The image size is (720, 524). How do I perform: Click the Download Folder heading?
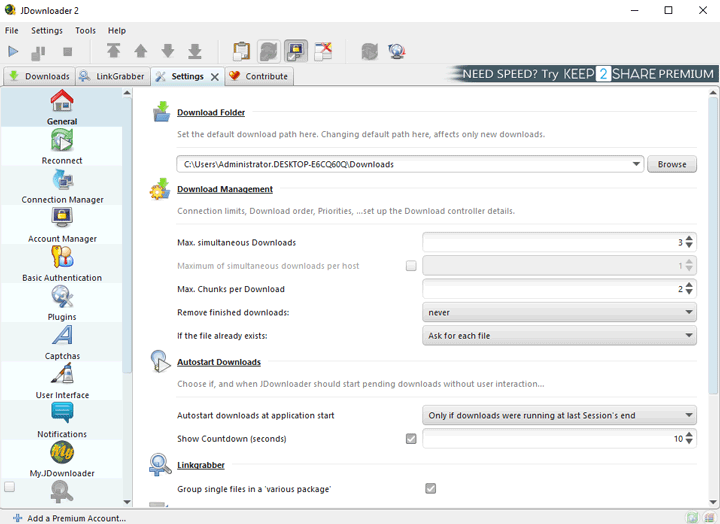(x=211, y=113)
